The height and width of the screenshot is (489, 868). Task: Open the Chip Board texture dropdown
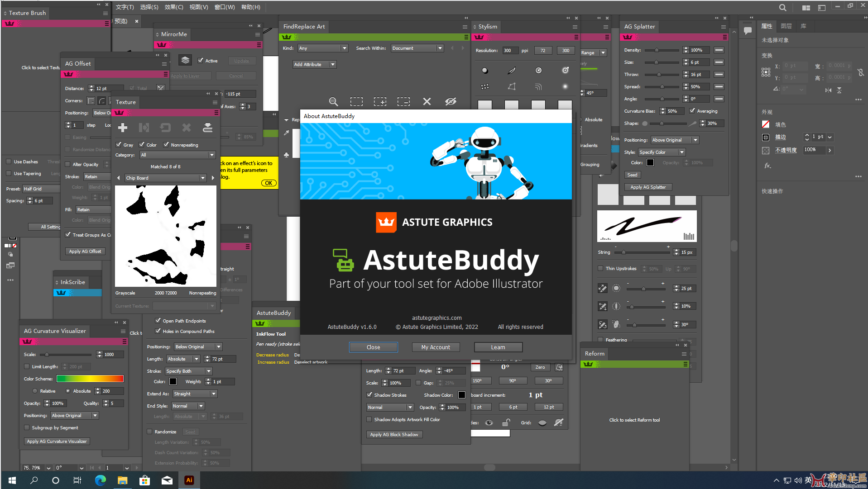click(166, 178)
